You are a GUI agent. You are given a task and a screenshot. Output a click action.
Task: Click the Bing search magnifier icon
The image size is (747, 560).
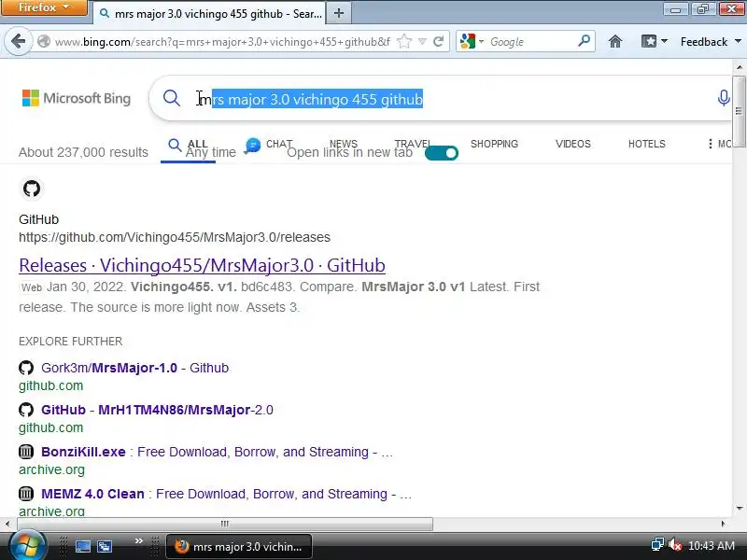[172, 99]
